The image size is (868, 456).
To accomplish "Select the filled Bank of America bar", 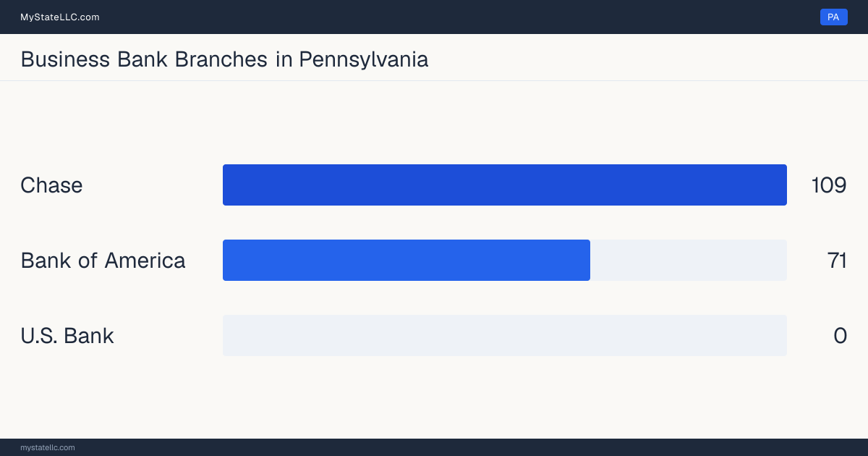I will (x=407, y=260).
